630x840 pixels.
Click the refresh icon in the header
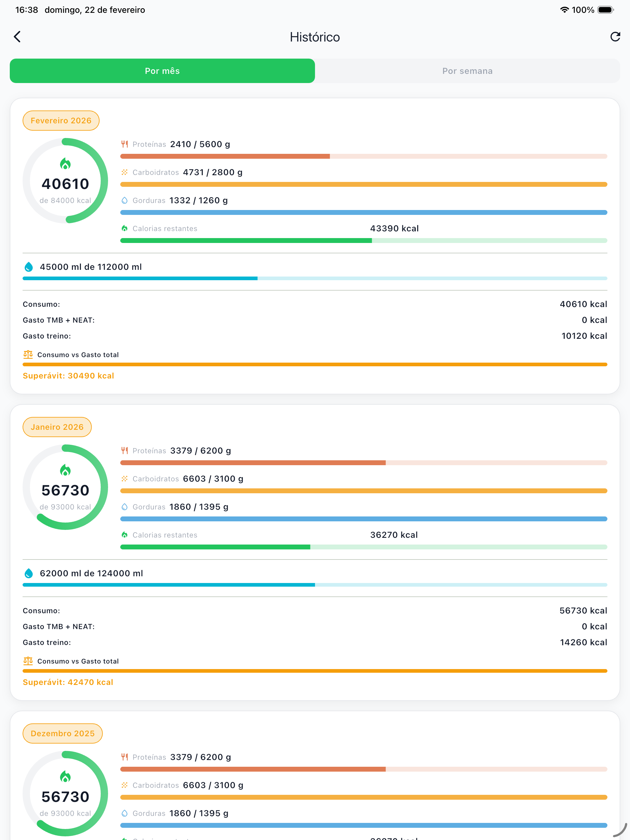[x=615, y=36]
